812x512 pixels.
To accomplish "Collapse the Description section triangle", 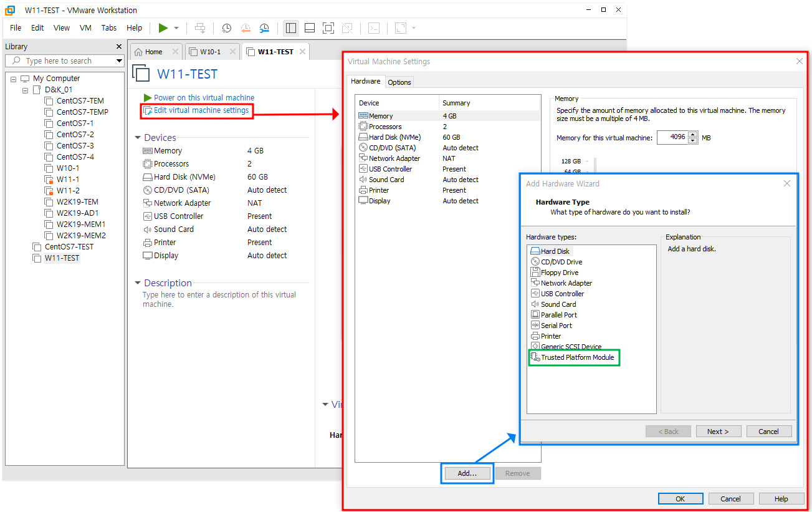I will pyautogui.click(x=138, y=283).
